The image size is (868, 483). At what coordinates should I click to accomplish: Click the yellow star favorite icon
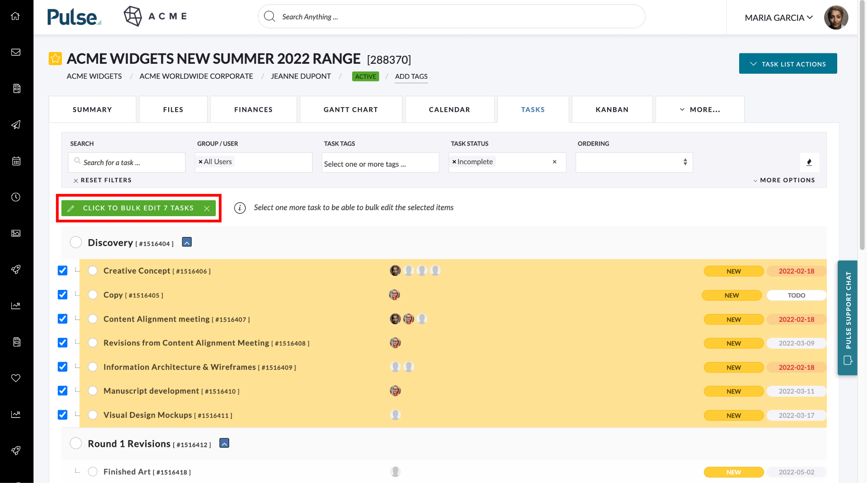pos(55,58)
